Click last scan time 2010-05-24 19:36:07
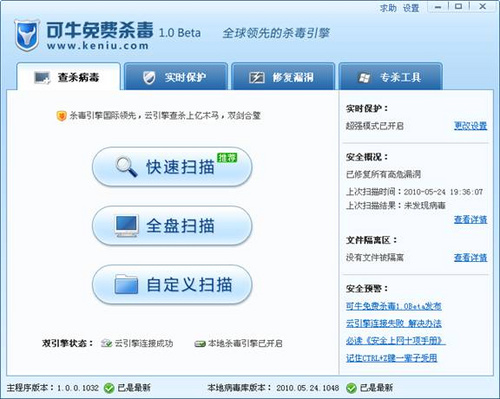This screenshot has height=399, width=500. pyautogui.click(x=443, y=192)
